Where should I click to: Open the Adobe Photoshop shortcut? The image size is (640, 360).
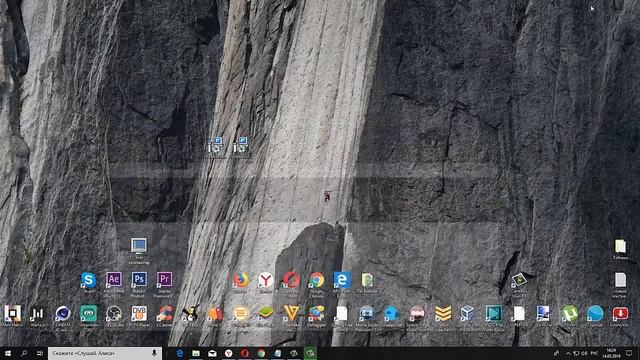pos(139,280)
